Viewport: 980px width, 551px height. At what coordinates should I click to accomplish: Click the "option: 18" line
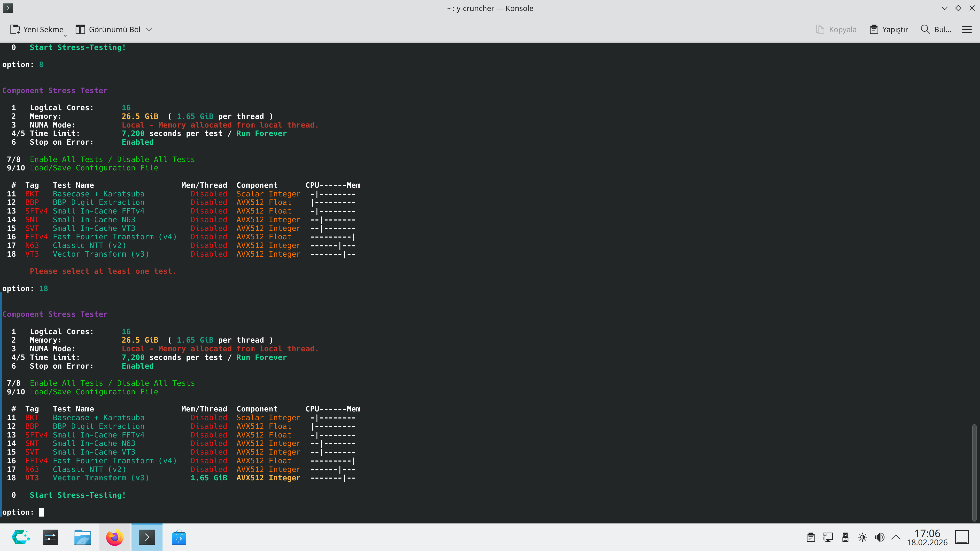coord(25,289)
